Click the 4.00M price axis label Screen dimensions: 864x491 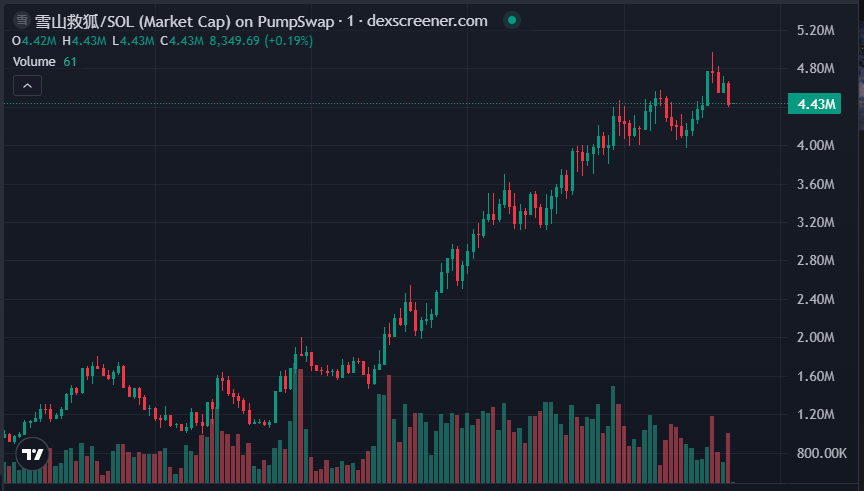[x=816, y=145]
